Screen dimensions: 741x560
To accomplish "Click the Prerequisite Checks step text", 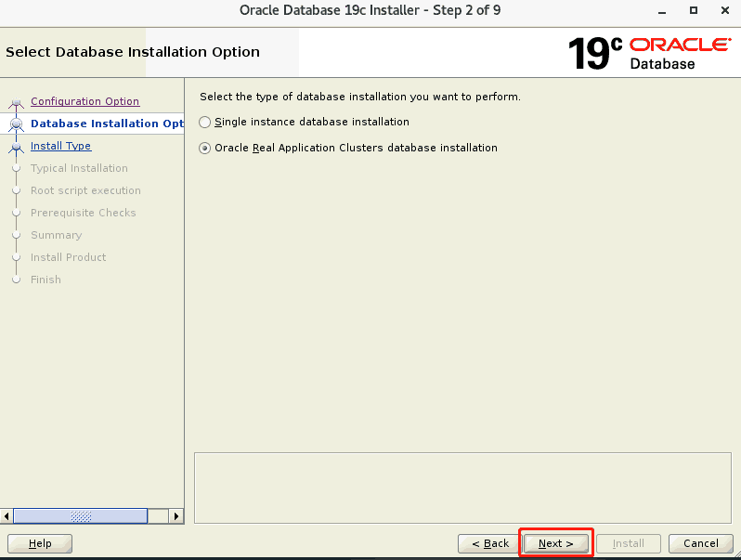I will 84,213.
